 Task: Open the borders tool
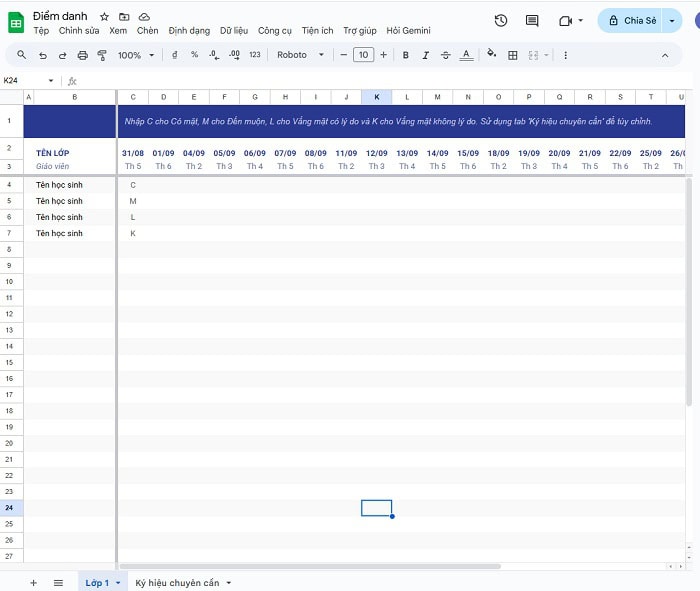tap(512, 55)
